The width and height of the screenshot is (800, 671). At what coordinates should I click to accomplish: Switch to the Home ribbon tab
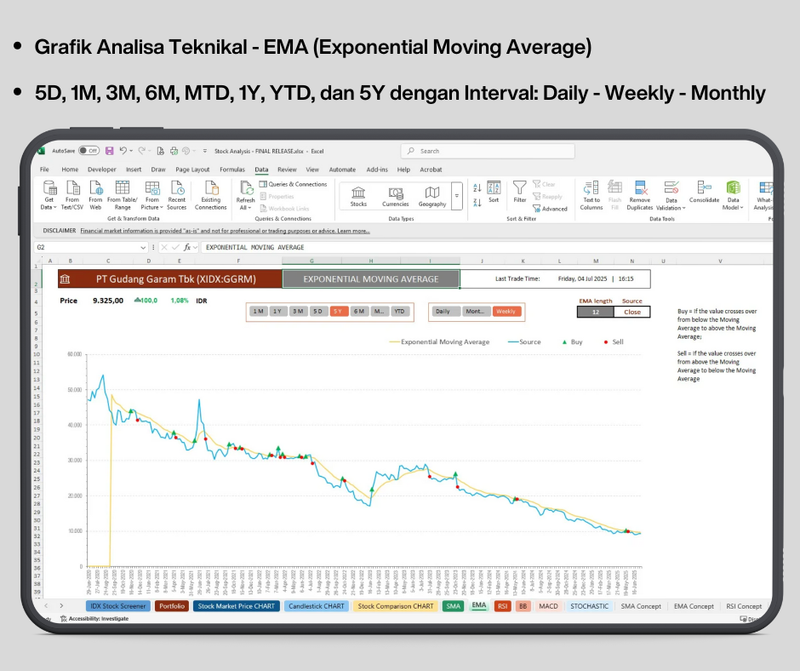pyautogui.click(x=70, y=169)
